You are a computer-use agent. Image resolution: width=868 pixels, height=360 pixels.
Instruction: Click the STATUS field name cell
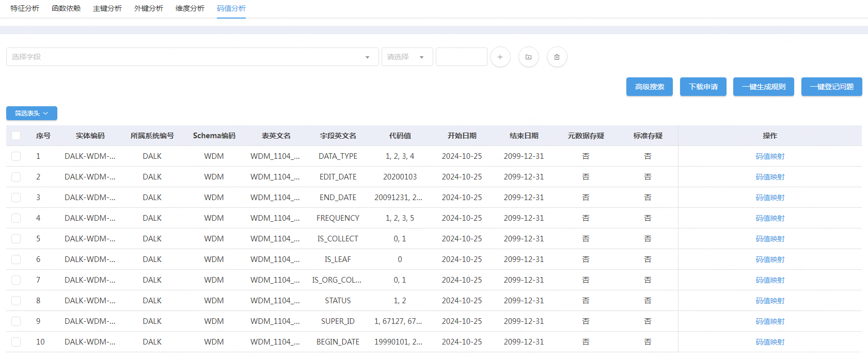click(338, 301)
